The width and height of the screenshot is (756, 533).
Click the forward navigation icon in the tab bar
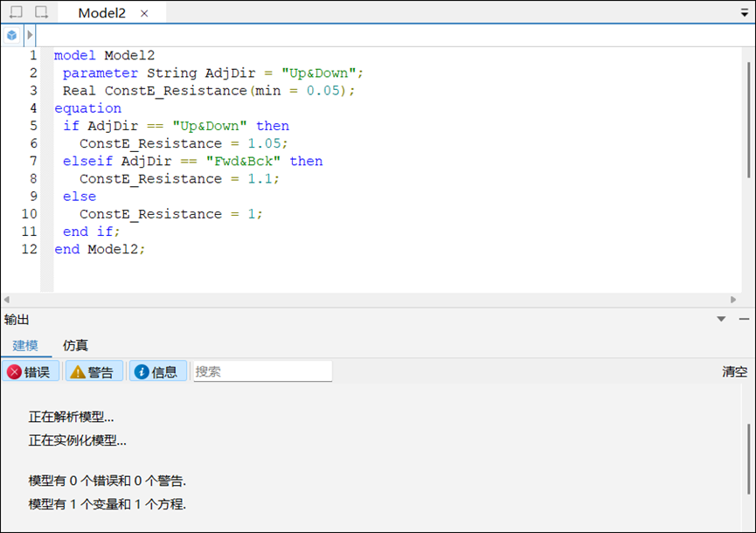coord(41,12)
